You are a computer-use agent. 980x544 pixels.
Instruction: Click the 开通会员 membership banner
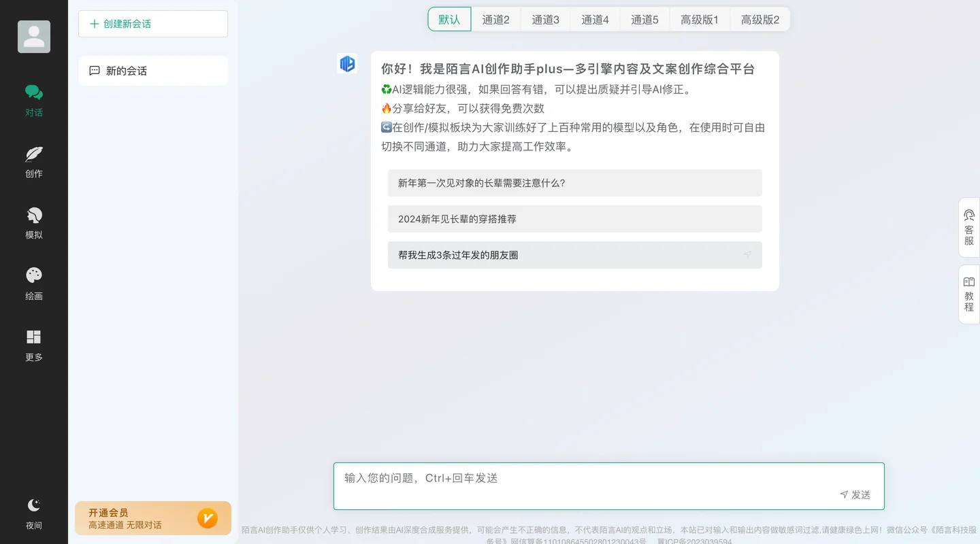tap(152, 517)
